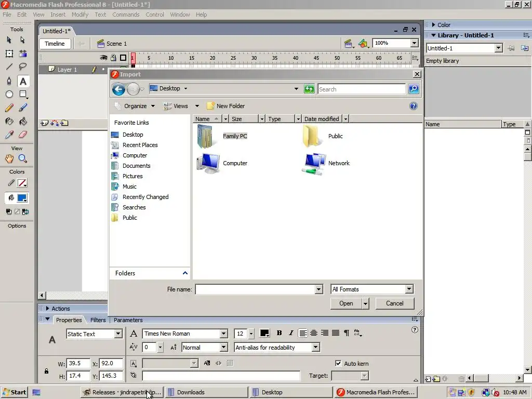
Task: Expand the Actions panel
Action: (47, 309)
